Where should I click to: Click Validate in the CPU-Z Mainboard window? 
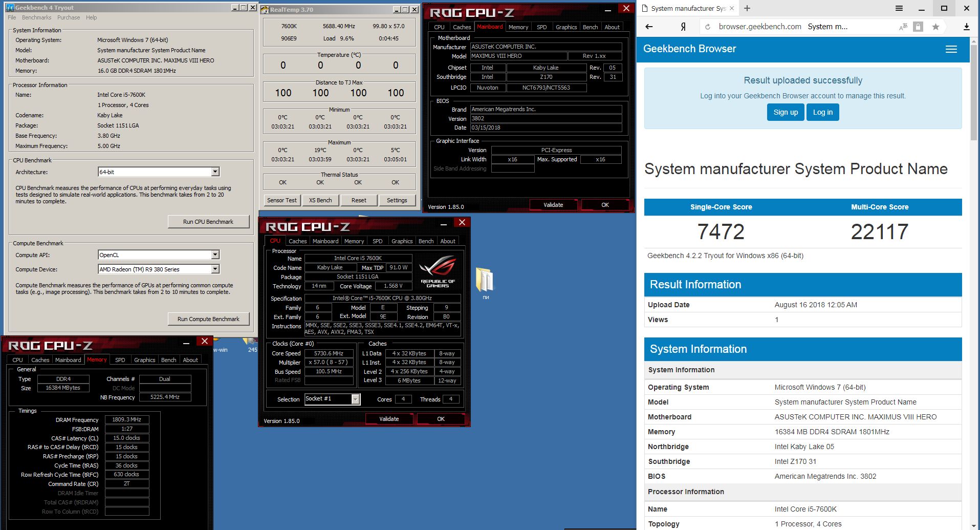tap(553, 205)
